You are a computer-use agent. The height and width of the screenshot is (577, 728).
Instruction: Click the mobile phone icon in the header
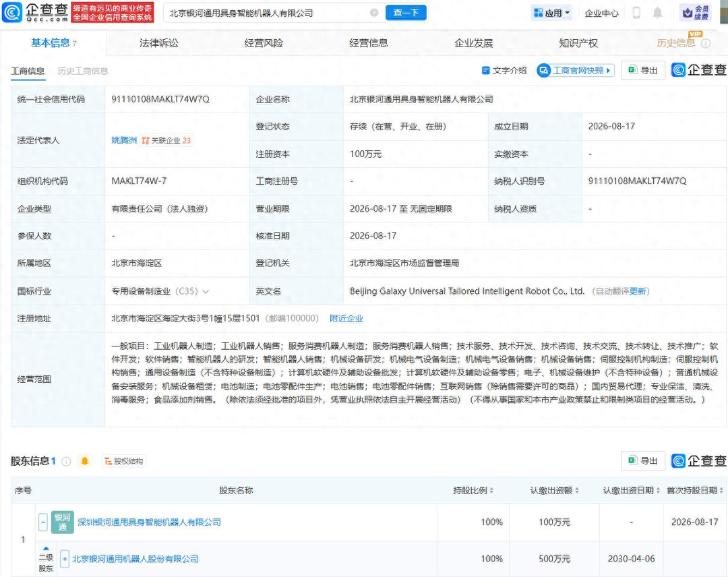[636, 13]
